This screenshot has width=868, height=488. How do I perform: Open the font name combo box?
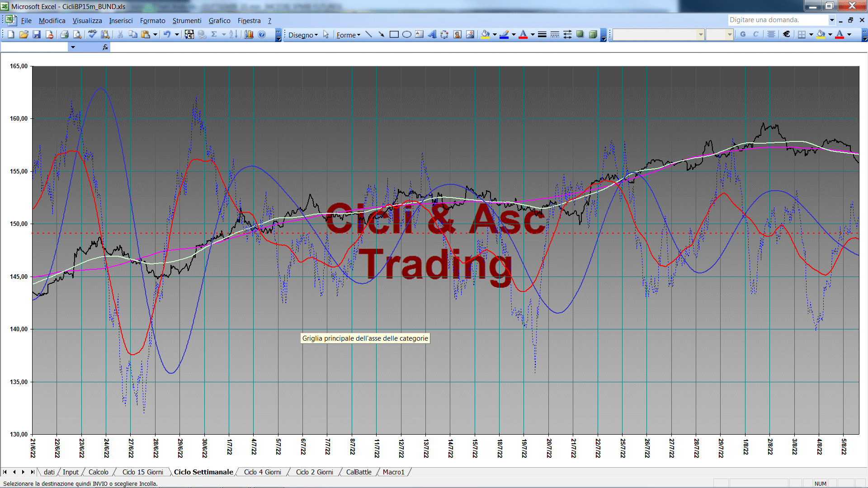(659, 34)
